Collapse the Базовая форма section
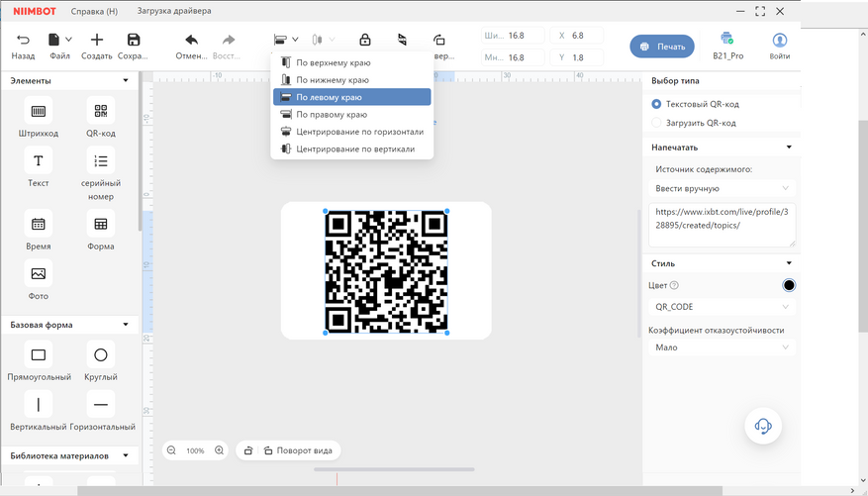 click(126, 325)
